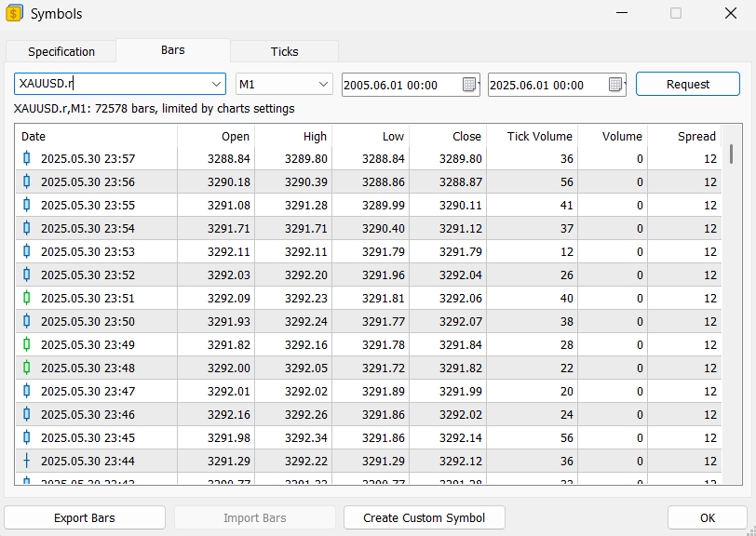Click close value 3291.79
This screenshot has width=756, height=536.
click(x=461, y=251)
